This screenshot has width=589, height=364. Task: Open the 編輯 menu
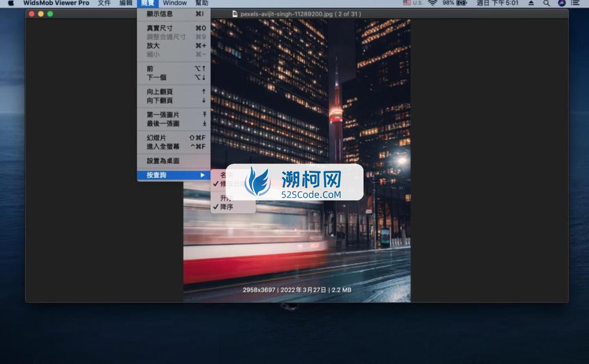(x=126, y=3)
